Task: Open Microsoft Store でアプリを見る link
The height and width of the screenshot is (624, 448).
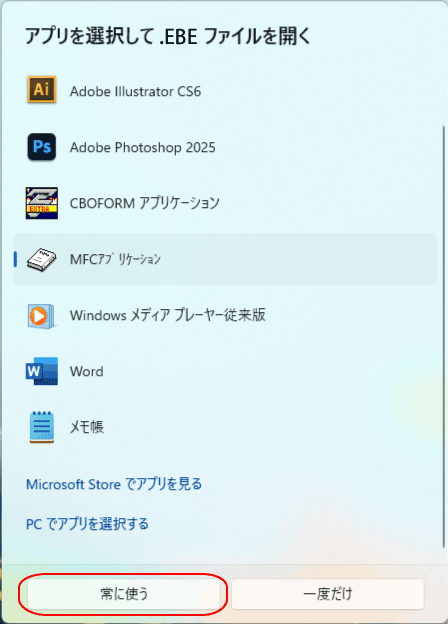Action: pyautogui.click(x=114, y=484)
